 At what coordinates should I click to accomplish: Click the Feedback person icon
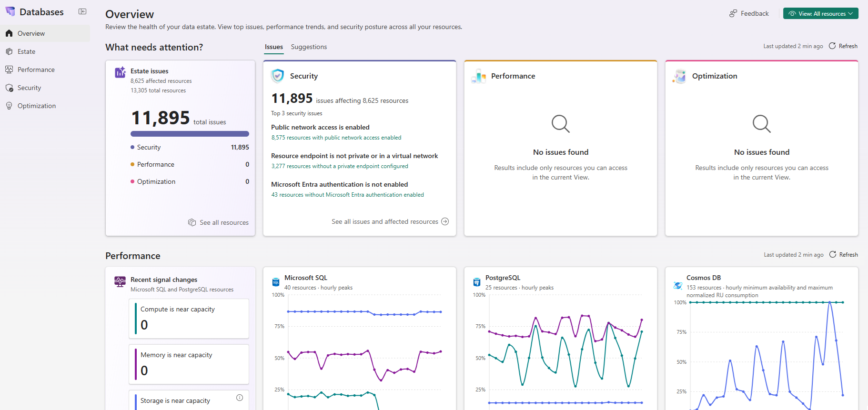[733, 13]
